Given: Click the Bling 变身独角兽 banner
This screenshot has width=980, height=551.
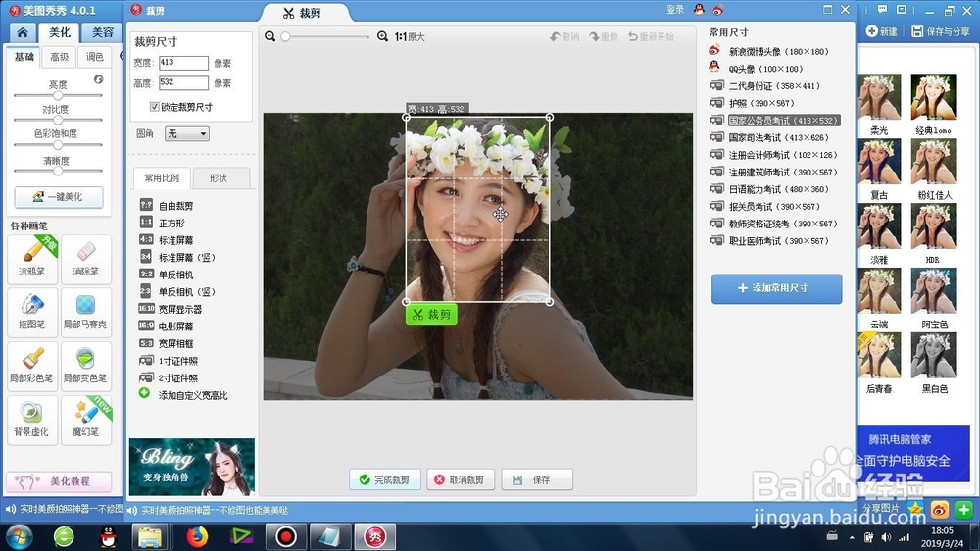Looking at the screenshot, I should 192,468.
